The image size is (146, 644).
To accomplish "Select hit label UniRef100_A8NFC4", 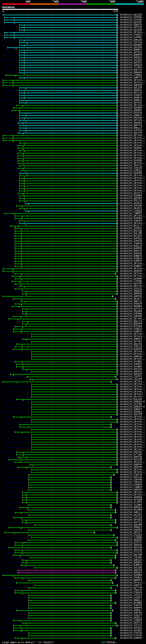I will tap(131, 339).
